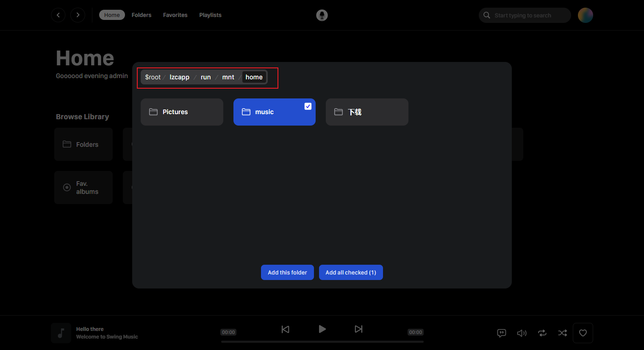Open the Folders card in Browse Library
Image resolution: width=644 pixels, height=350 pixels.
83,144
